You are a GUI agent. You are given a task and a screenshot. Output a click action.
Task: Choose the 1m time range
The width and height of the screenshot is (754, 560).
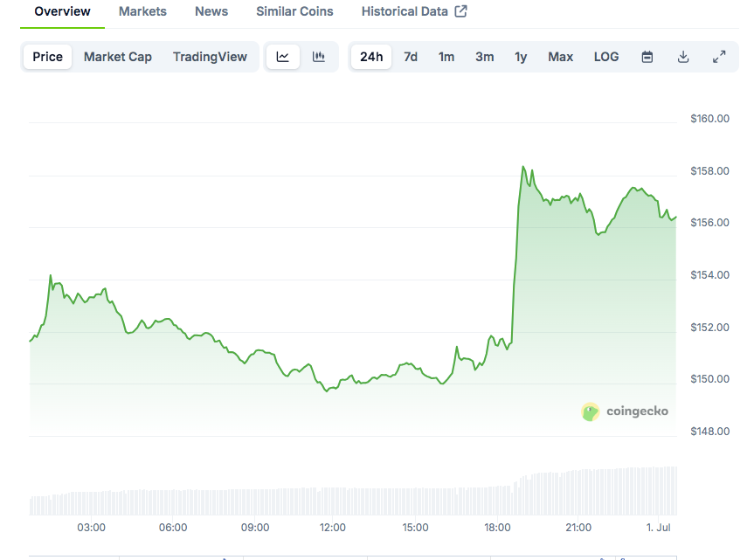(446, 57)
